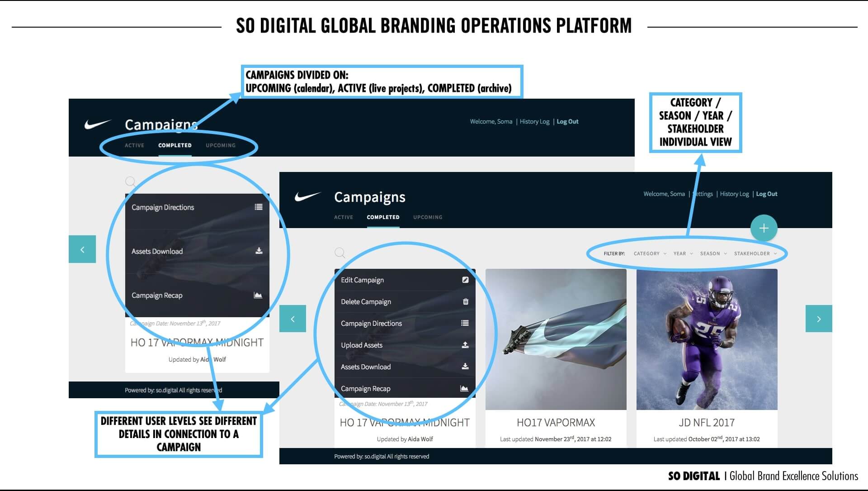This screenshot has width=868, height=491.
Task: Click Last updated November 23rd timestamp
Action: point(556,439)
